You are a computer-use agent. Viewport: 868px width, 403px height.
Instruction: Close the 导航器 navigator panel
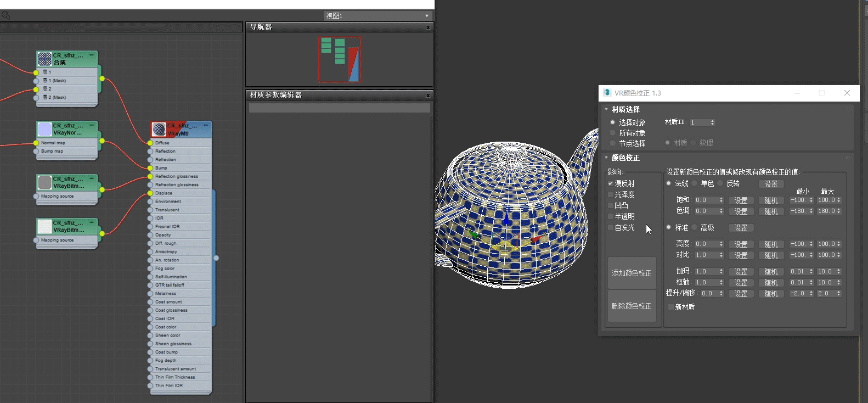[x=428, y=27]
